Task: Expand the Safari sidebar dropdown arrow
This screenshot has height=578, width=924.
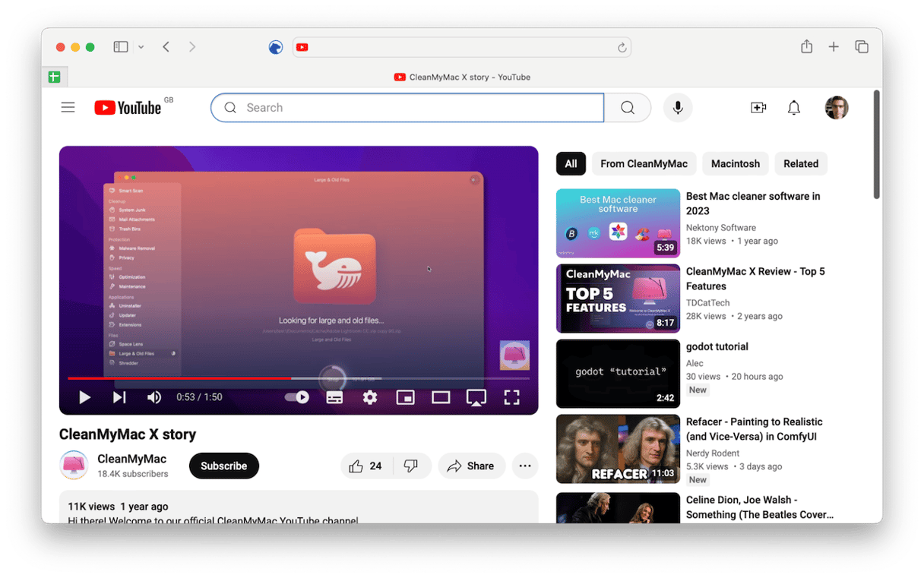Action: tap(141, 47)
